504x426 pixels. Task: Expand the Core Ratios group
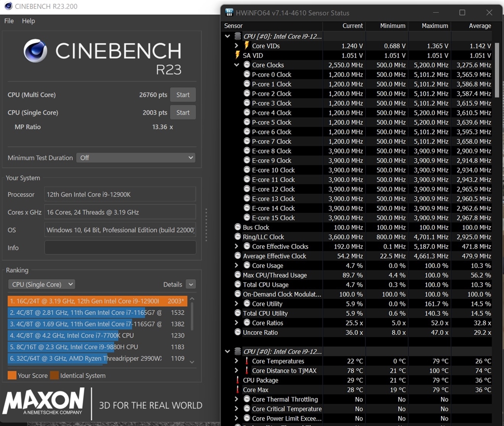(237, 323)
